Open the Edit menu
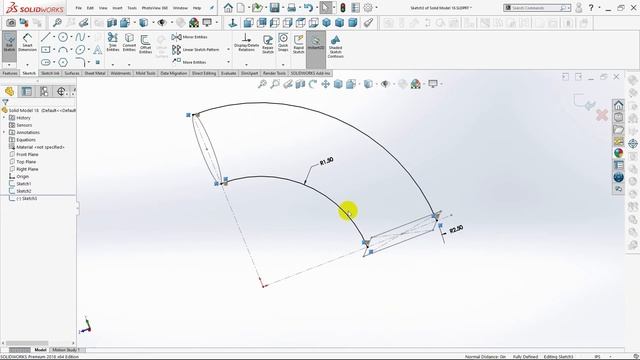Image resolution: width=640 pixels, height=360 pixels. pyautogui.click(x=90, y=8)
